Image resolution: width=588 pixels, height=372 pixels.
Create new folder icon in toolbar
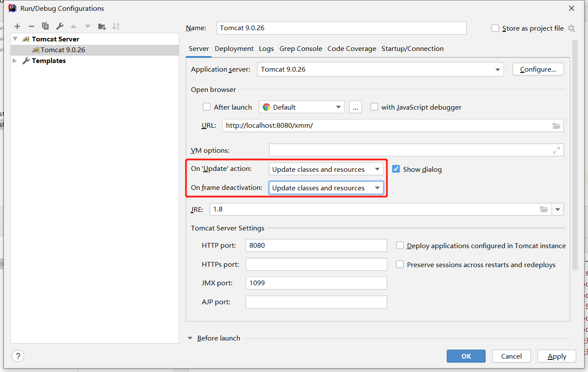pyautogui.click(x=102, y=26)
